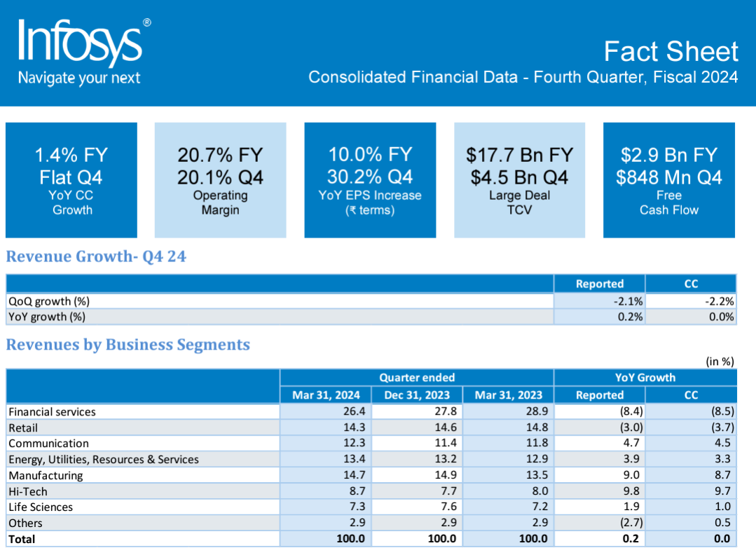Image resolution: width=756 pixels, height=555 pixels.
Task: Click the 'Navigate your next' tagline
Action: (x=78, y=78)
